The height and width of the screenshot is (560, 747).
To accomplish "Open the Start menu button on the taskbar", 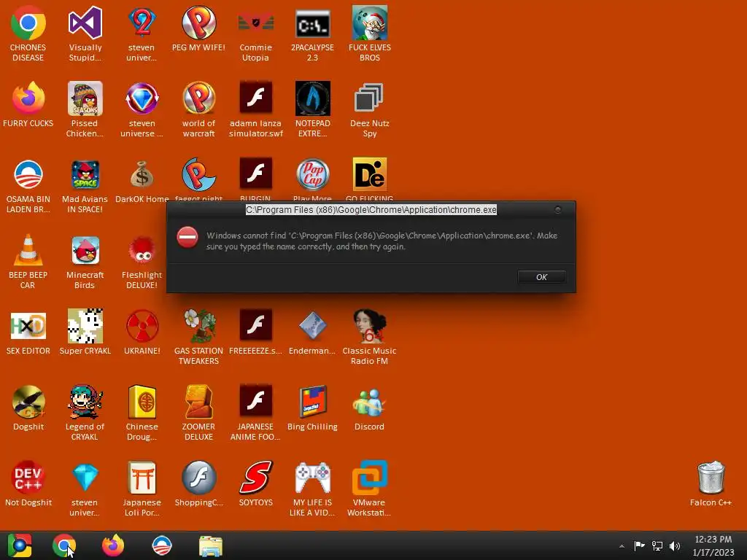I will tap(20, 545).
